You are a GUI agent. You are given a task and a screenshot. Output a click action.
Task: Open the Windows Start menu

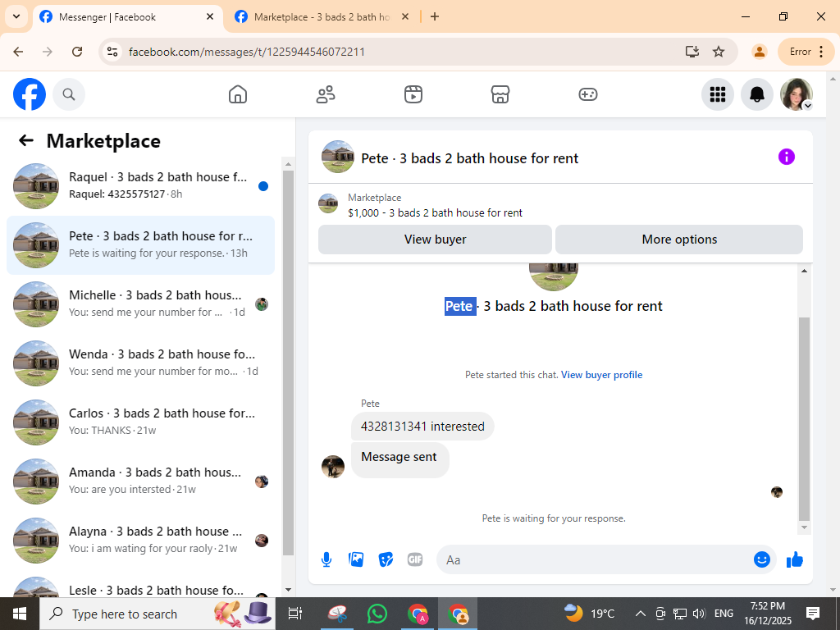[x=20, y=614]
